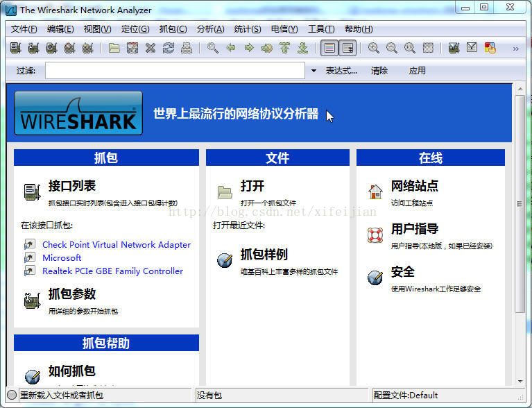Open the filter history dropdown arrow
Viewport: 532px width, 408px height.
[314, 71]
